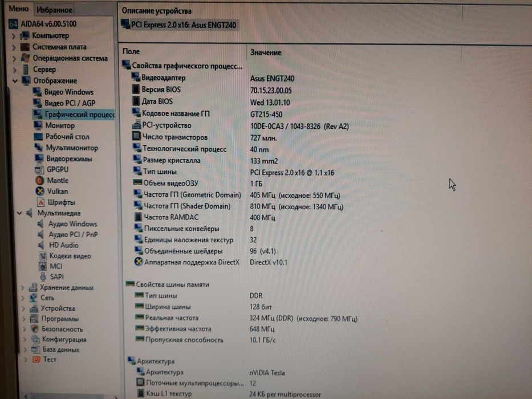Open the Кодеки видео icon
Viewport: 532px width, 399px height.
(43, 255)
